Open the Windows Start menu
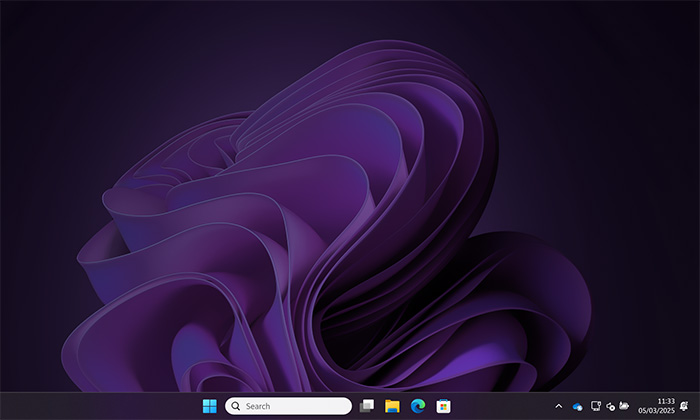The image size is (700, 420). (209, 406)
